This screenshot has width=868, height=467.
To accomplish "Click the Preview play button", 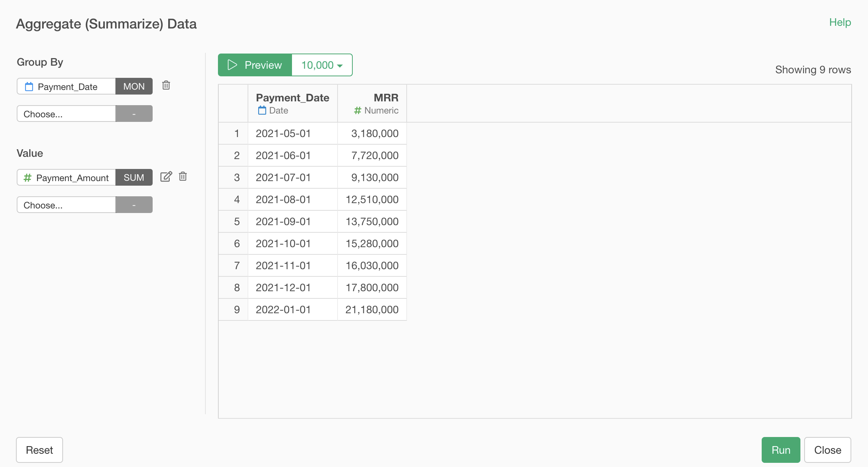I will pyautogui.click(x=255, y=65).
